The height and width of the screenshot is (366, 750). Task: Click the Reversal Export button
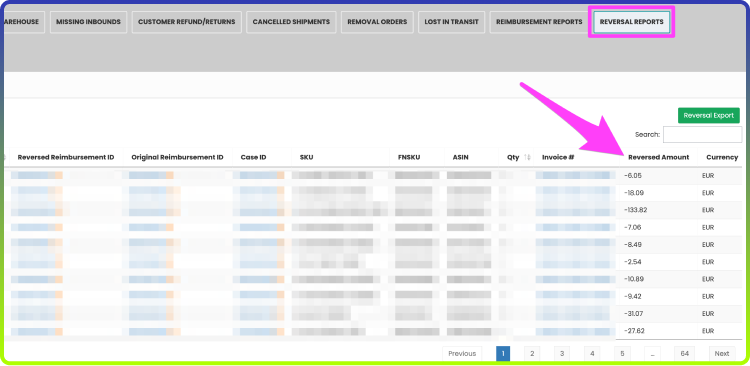point(708,115)
